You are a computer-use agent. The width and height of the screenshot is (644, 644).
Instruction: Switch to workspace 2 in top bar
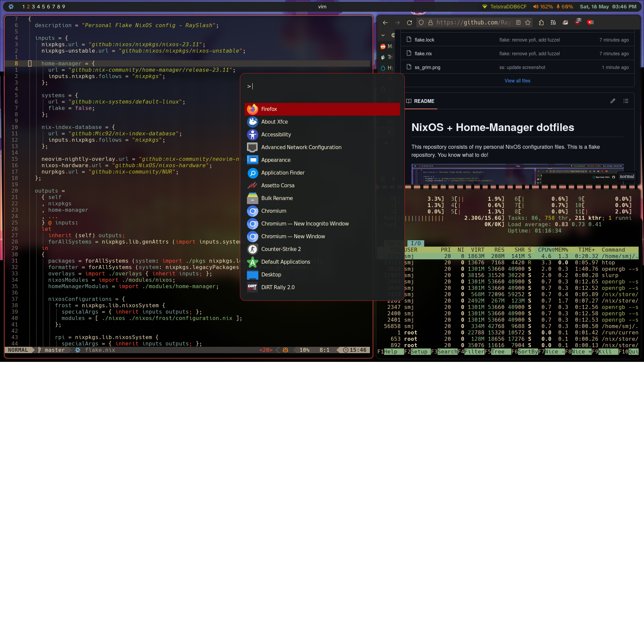click(x=28, y=7)
